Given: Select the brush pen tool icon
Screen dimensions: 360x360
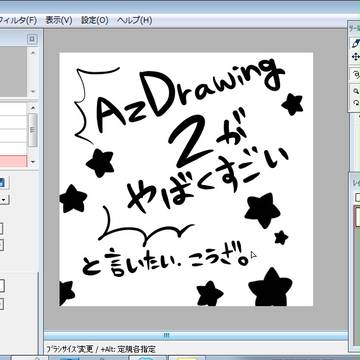Looking at the screenshot, I should 356,43.
